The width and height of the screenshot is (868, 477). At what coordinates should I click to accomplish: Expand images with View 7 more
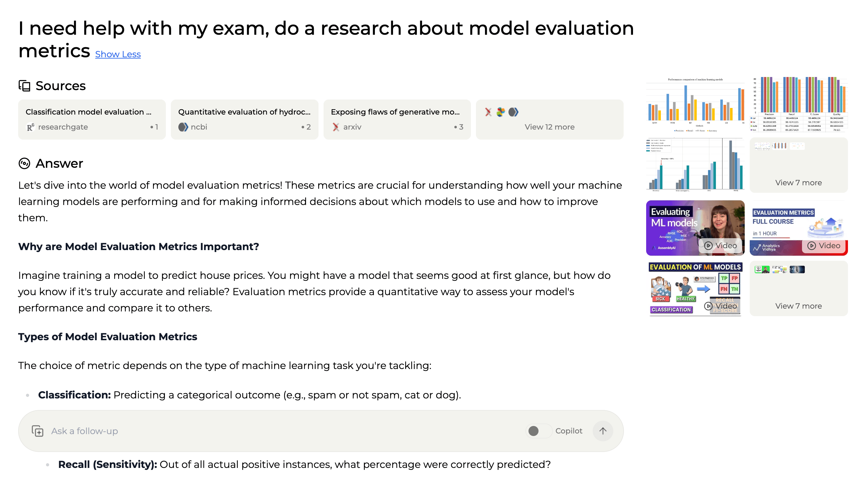799,165
